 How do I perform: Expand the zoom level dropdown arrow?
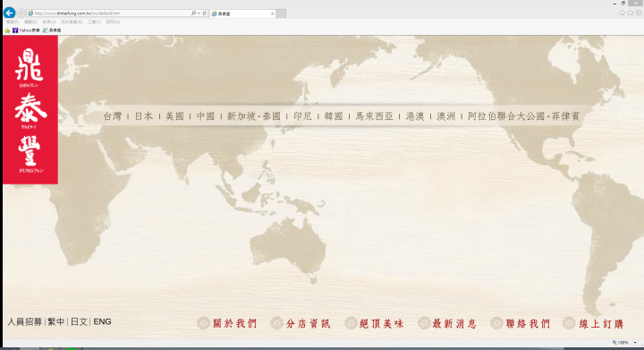[x=635, y=343]
